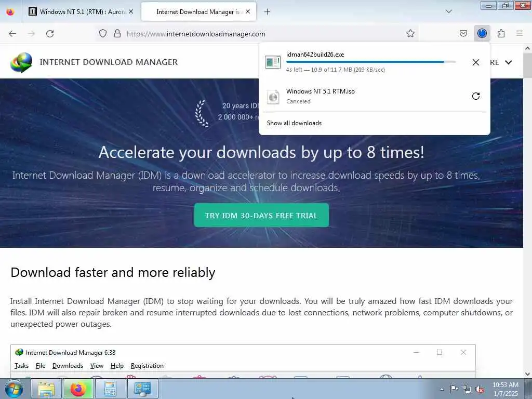Viewport: 532px width, 399px height.
Task: Click the idman642build26.exe download entry name
Action: pos(315,54)
